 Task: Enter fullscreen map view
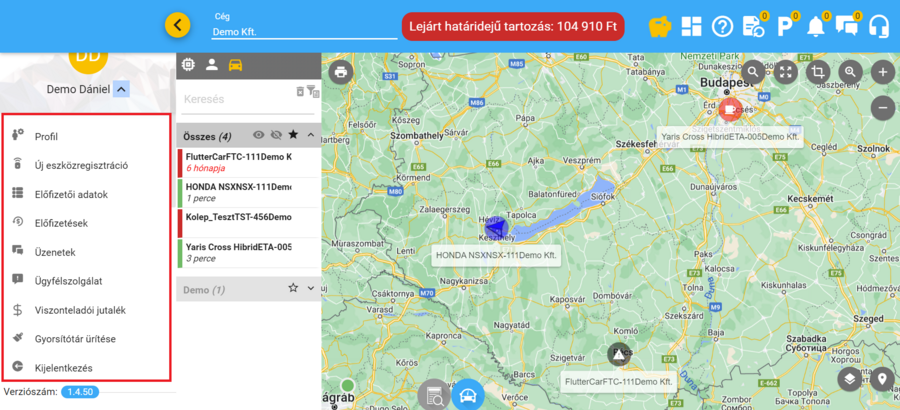point(786,72)
